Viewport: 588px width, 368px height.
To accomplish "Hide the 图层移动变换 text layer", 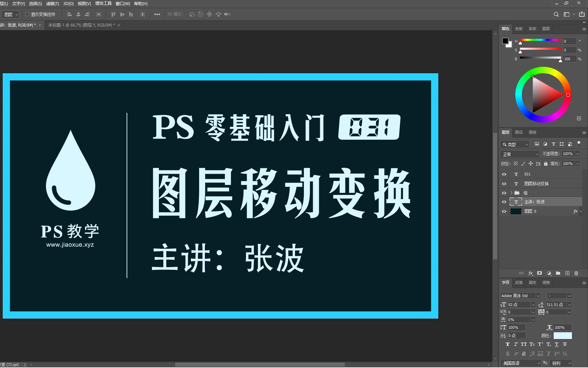I will (x=504, y=184).
